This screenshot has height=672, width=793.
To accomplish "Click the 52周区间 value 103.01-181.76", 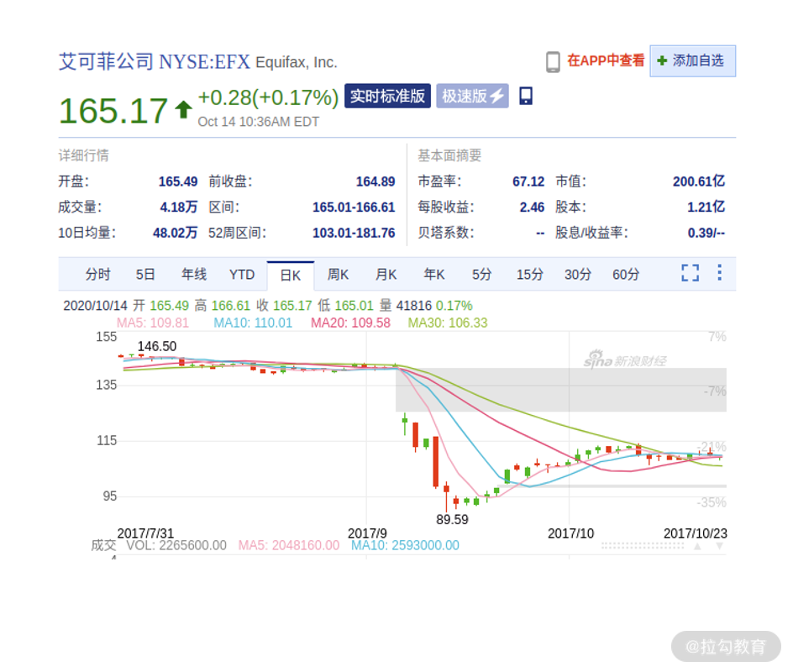I will tap(354, 234).
